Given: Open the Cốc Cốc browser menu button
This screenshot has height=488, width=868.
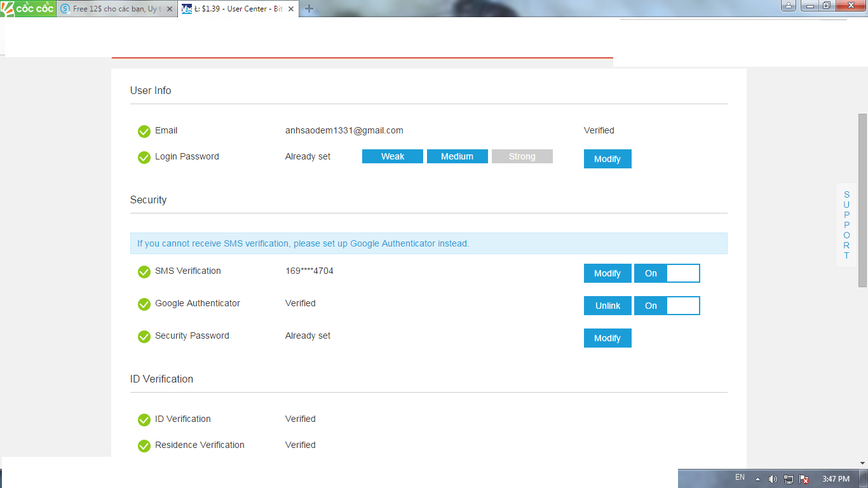Looking at the screenshot, I should [28, 8].
